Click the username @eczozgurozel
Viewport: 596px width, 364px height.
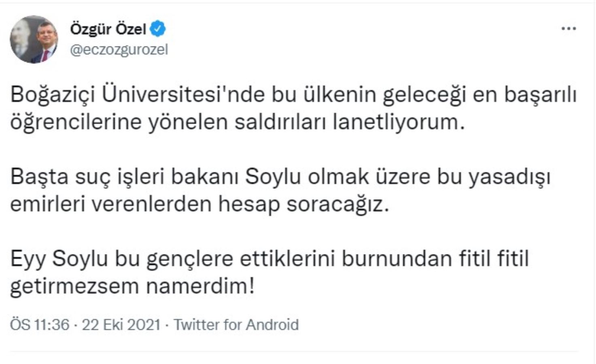(119, 49)
